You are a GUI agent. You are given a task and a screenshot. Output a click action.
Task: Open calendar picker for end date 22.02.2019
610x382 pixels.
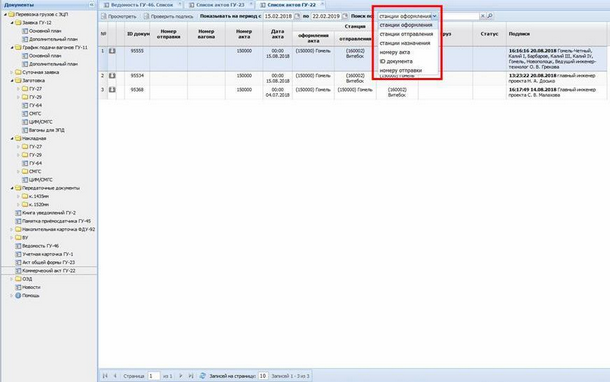345,16
